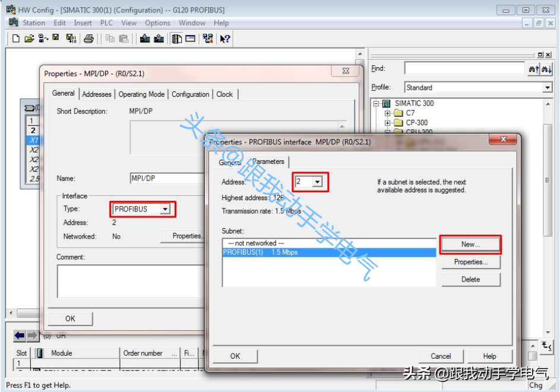Click the New station toolbar icon
This screenshot has height=392, width=560.
tap(16, 39)
